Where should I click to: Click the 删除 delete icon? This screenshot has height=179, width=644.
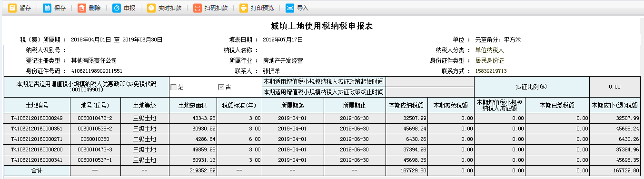click(x=82, y=8)
